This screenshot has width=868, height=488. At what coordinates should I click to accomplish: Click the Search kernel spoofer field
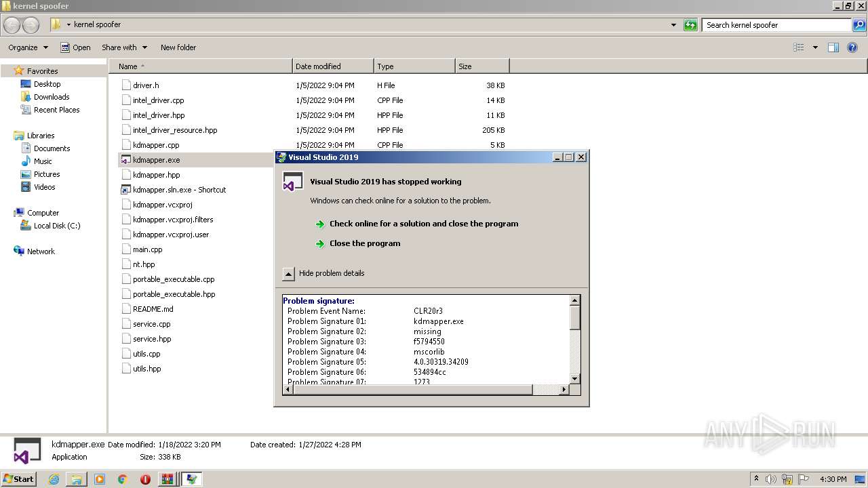click(x=776, y=25)
